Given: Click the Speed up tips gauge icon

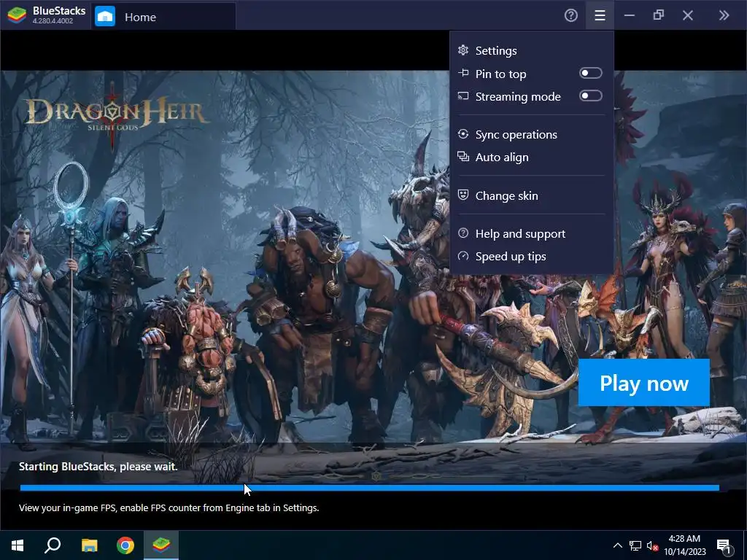Looking at the screenshot, I should click(463, 256).
